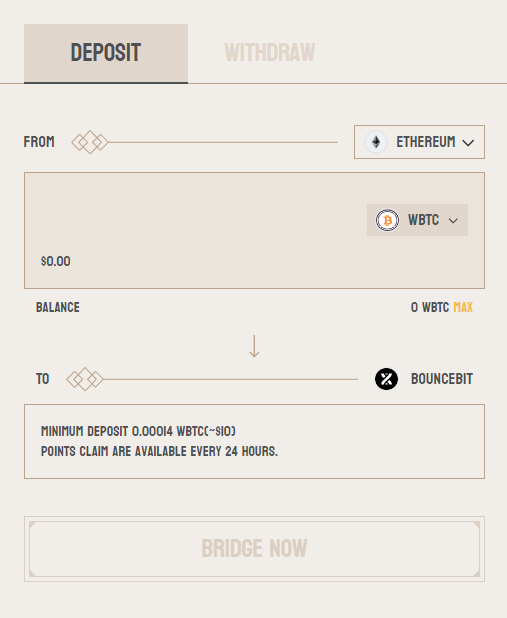This screenshot has width=507, height=618.
Task: Click the Bridge Now button
Action: 254,549
